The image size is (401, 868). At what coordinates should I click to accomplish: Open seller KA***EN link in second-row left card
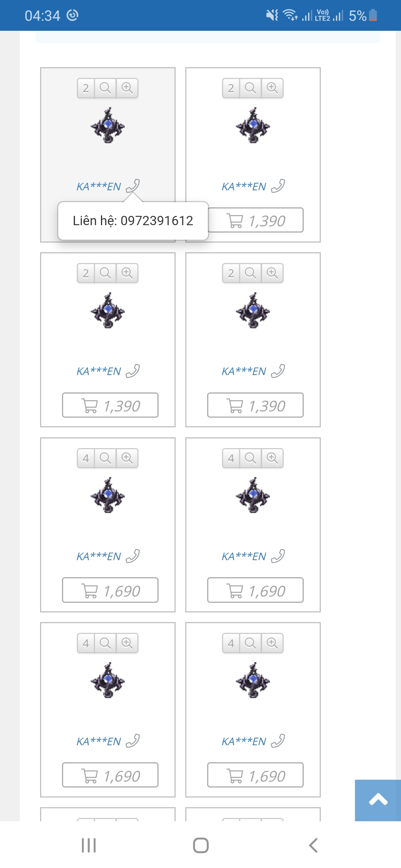tap(99, 371)
